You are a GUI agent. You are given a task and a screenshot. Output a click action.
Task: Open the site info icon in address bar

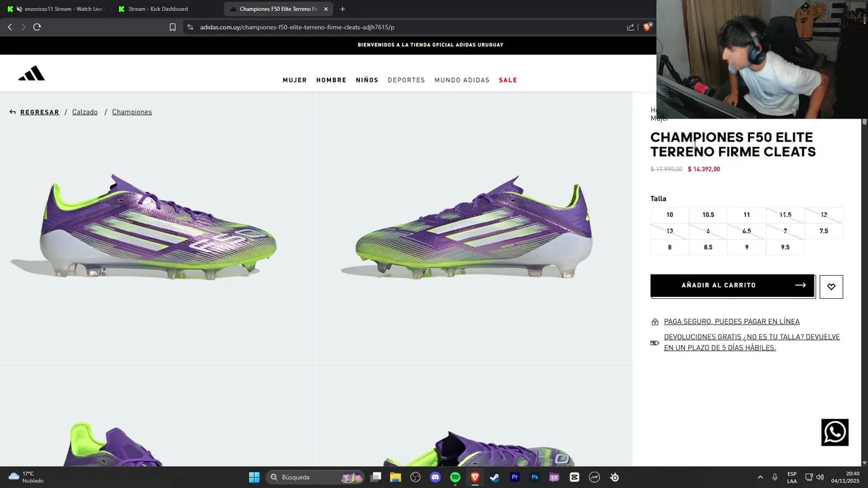click(190, 27)
